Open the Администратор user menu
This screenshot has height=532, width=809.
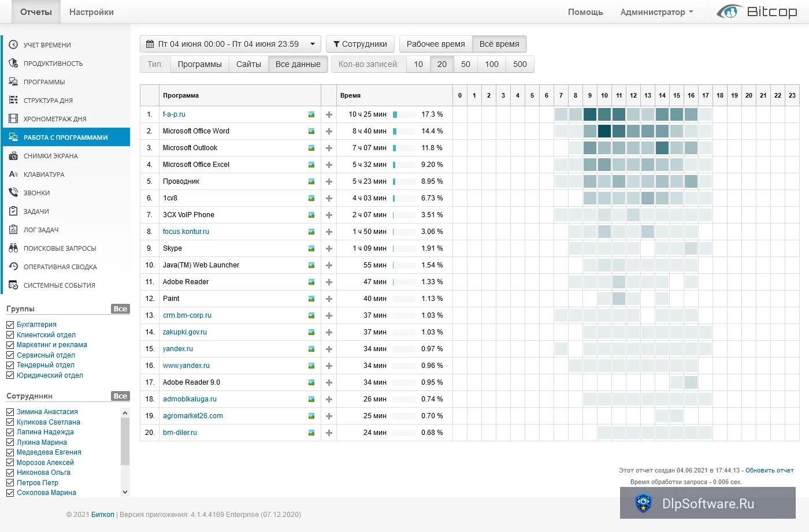click(656, 12)
